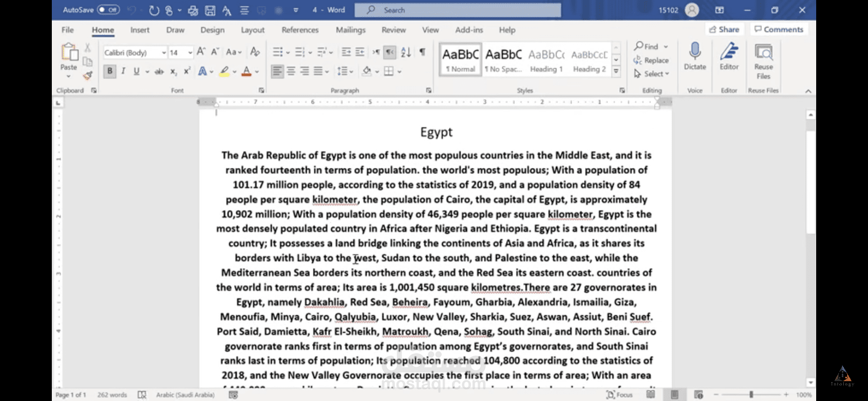Apply the Heading 1 style
This screenshot has width=868, height=401.
pos(546,60)
